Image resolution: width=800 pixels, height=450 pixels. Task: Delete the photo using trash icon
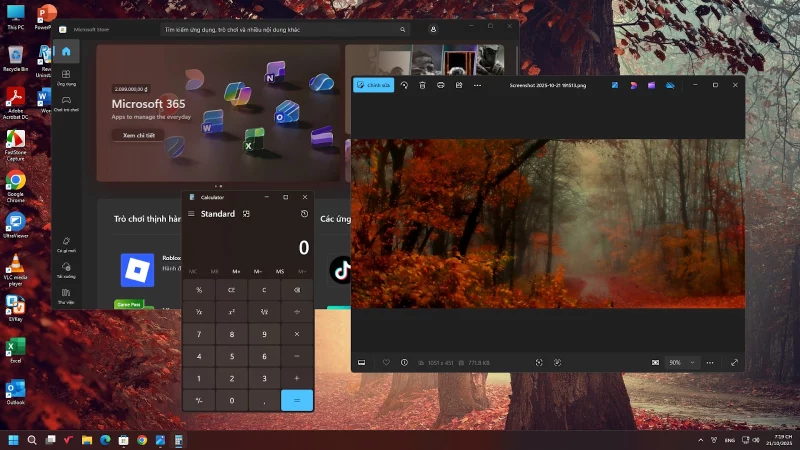[422, 86]
